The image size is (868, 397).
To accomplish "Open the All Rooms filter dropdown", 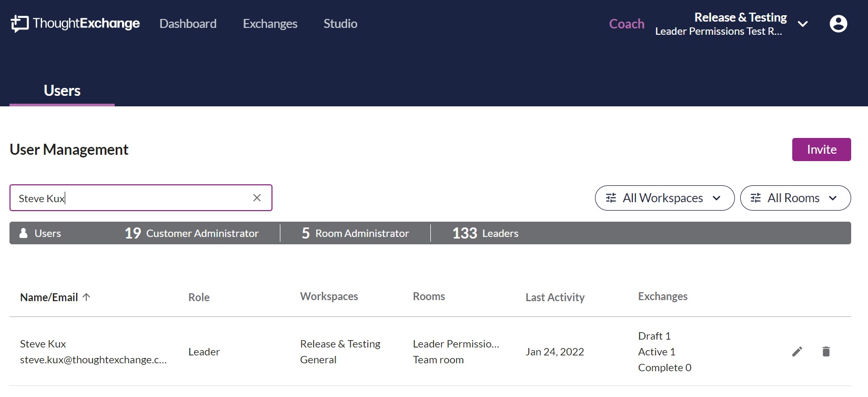I will tap(795, 198).
